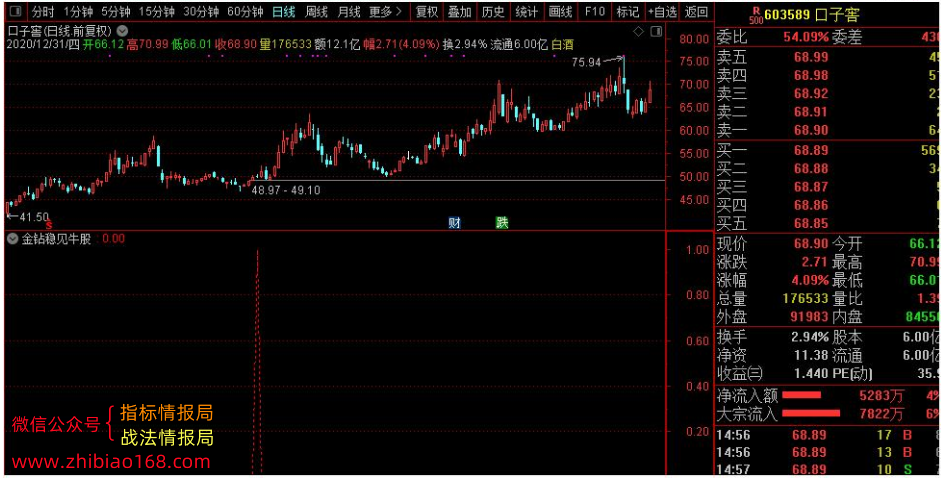Click the 涨幅 value 4.09%
Image resolution: width=941 pixels, height=478 pixels.
pos(810,280)
